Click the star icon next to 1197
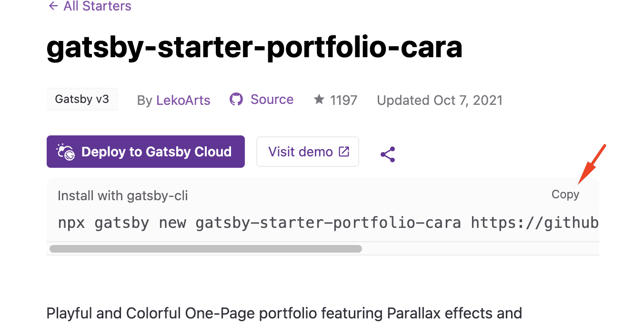Viewport: 644px width, 327px height. tap(319, 100)
